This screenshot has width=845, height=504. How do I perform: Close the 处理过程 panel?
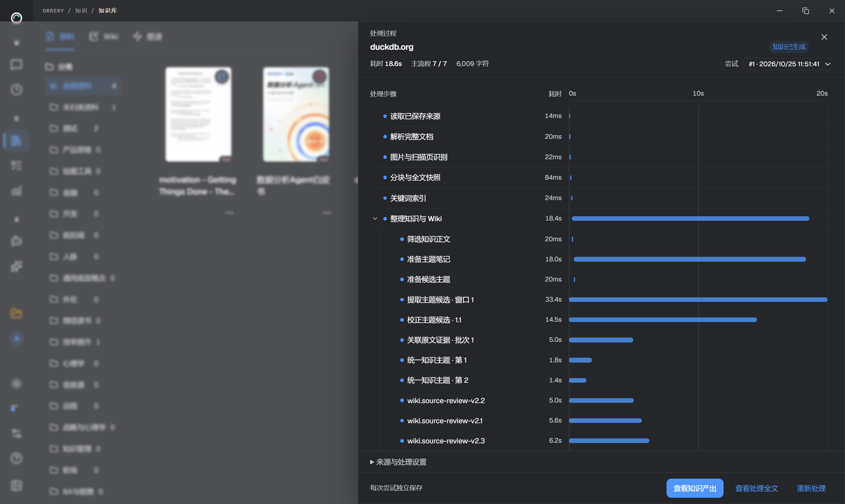point(824,37)
